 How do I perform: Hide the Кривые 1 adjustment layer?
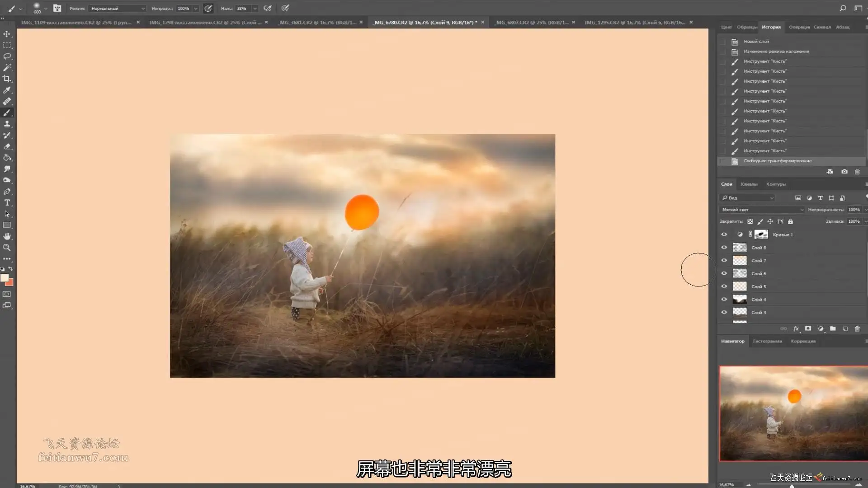coord(724,235)
